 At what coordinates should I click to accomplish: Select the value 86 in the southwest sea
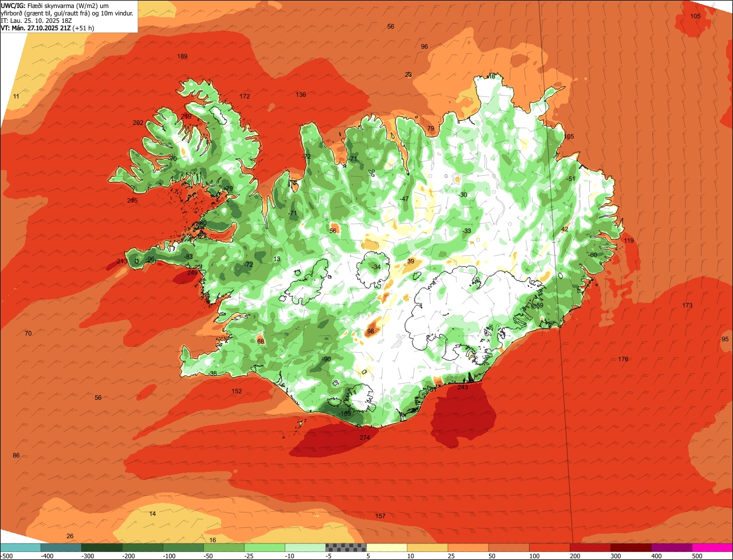(16, 455)
